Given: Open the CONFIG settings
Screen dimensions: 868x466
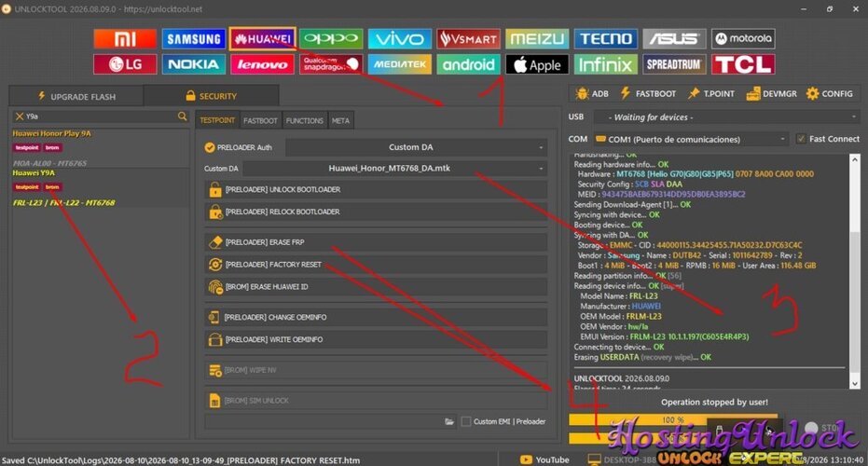Looking at the screenshot, I should [829, 93].
